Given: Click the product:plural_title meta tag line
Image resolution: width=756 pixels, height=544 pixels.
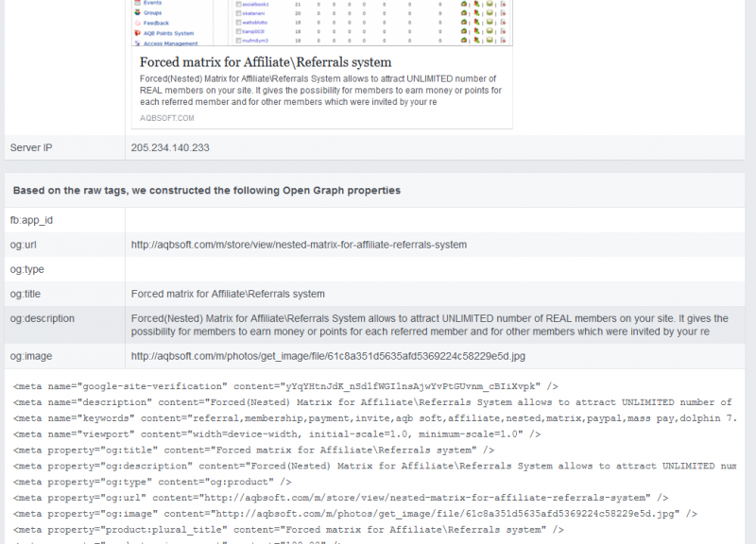Looking at the screenshot, I should 288,530.
